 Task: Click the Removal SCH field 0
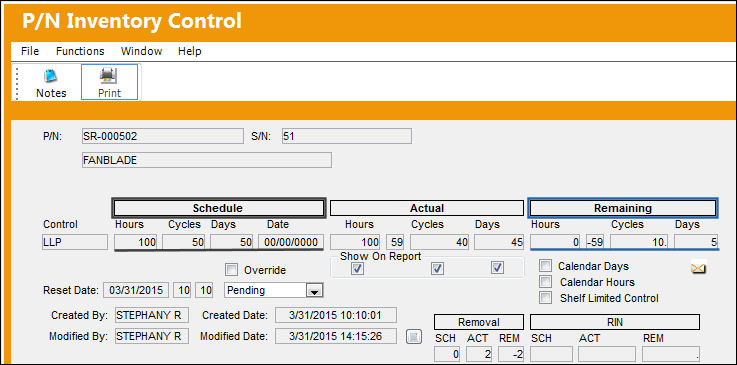(x=447, y=354)
